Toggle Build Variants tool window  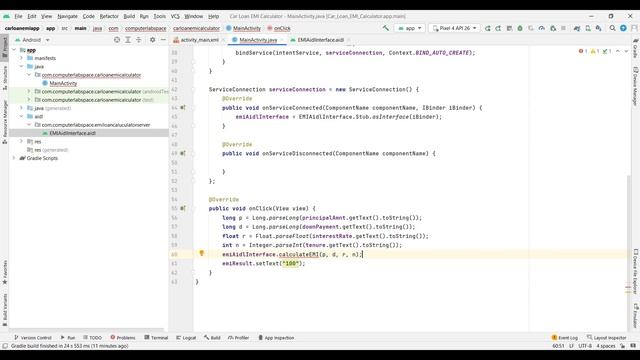(4, 309)
